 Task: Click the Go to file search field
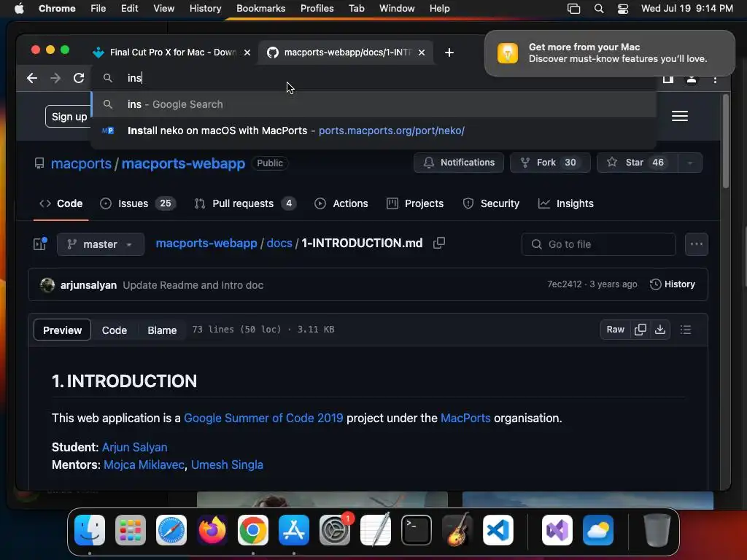(x=598, y=244)
